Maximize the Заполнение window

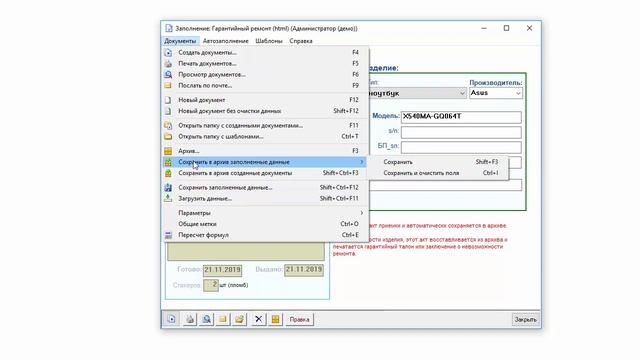coord(507,28)
